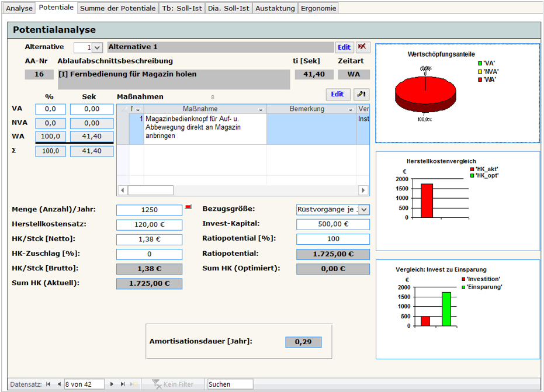The height and width of the screenshot is (392, 544).
Task: Click the delete icon beside the Alternative Edit button
Action: point(363,47)
